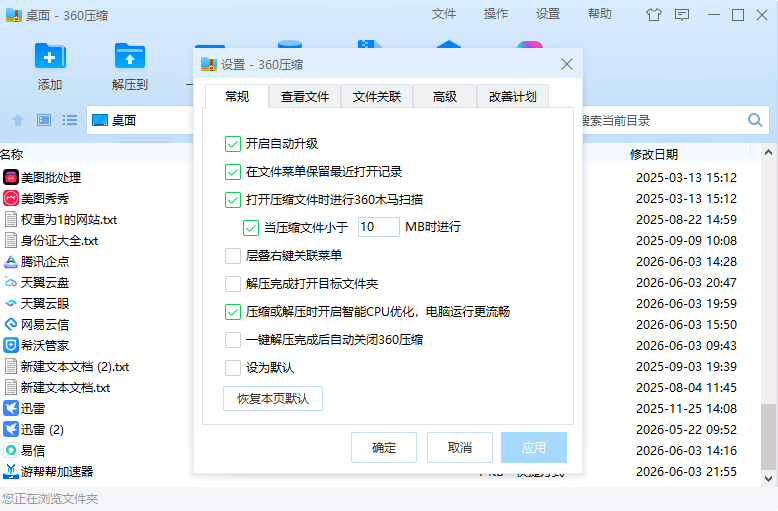Open the 设置 menu

[548, 14]
